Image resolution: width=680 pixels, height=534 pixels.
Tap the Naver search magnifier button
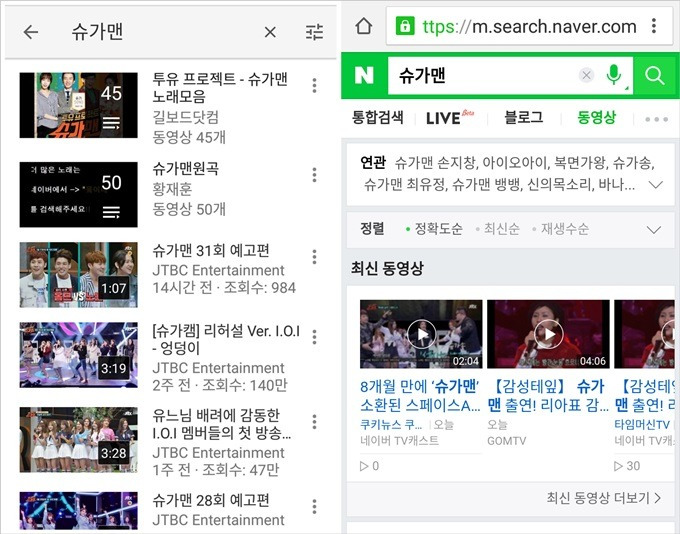click(654, 75)
